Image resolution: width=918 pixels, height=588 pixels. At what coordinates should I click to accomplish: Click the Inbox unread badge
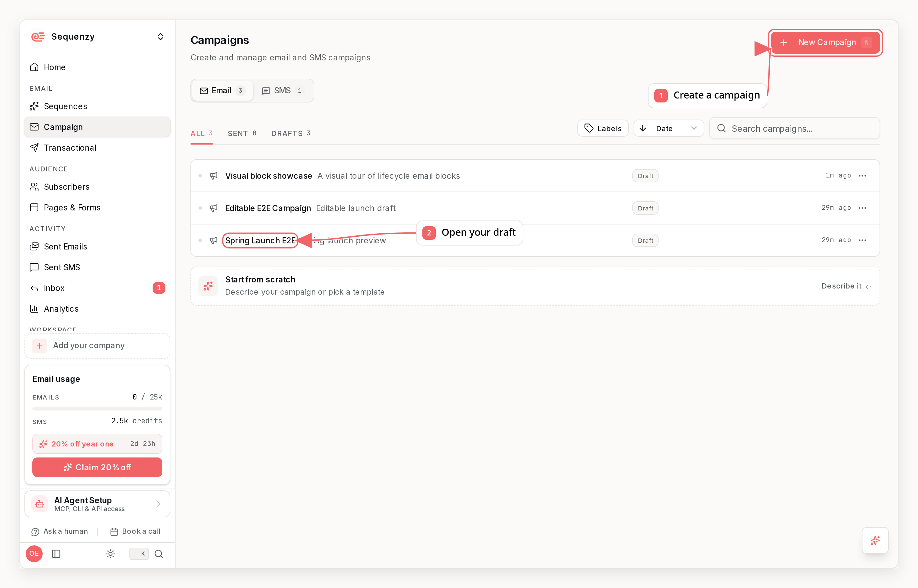click(159, 288)
